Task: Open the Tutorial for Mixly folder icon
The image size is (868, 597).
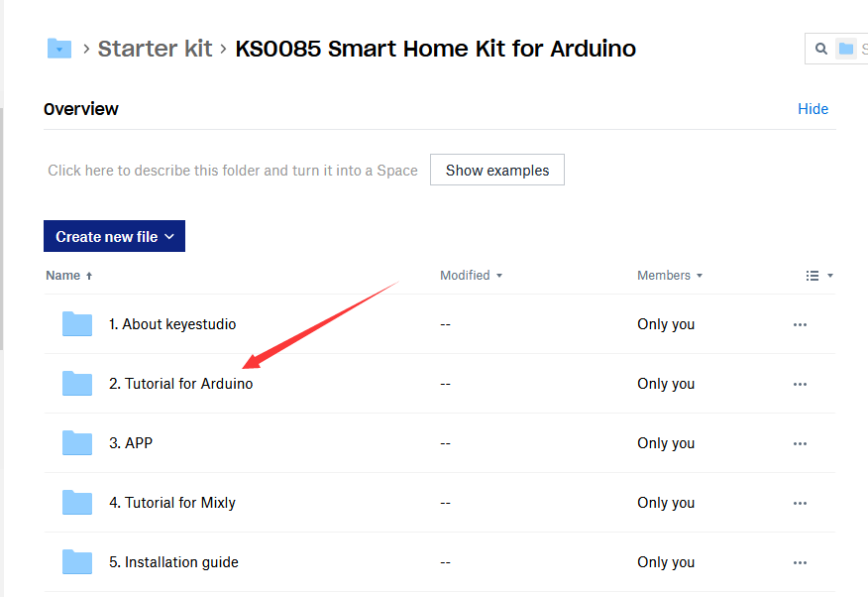Action: point(77,503)
